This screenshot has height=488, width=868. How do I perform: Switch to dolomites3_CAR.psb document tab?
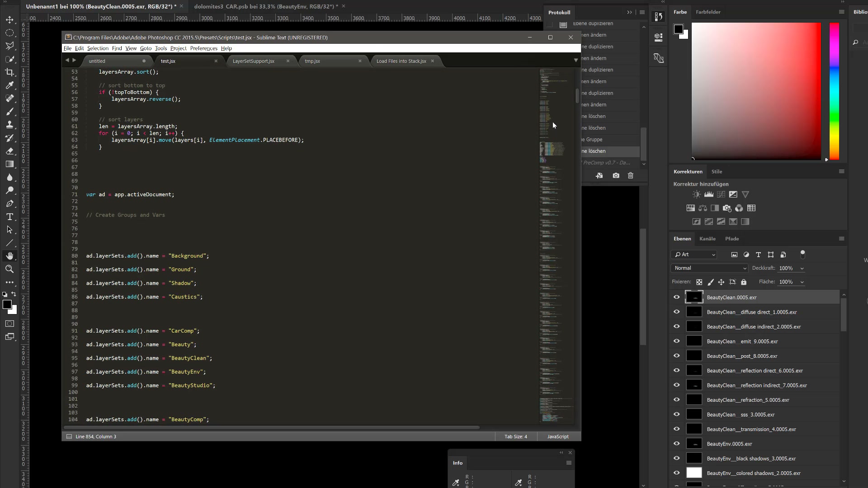pyautogui.click(x=266, y=6)
